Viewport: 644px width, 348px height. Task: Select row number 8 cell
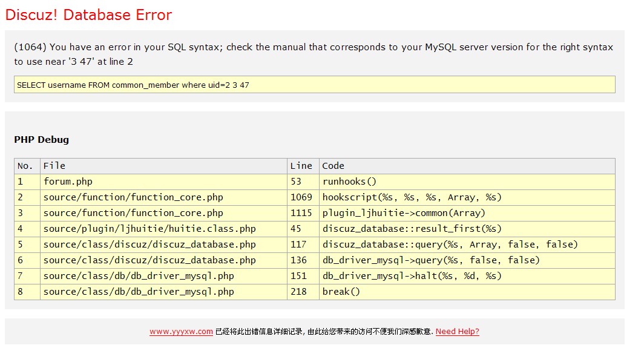[27, 292]
